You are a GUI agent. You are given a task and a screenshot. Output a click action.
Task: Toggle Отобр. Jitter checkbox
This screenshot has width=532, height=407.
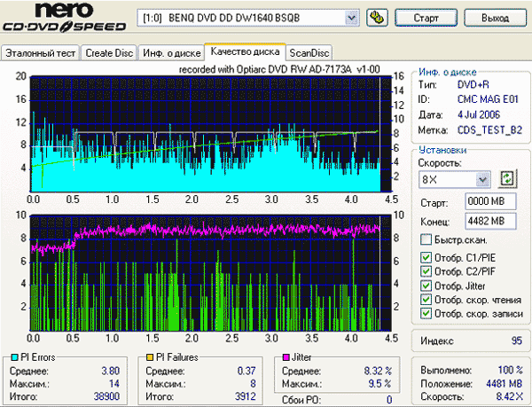pos(426,286)
